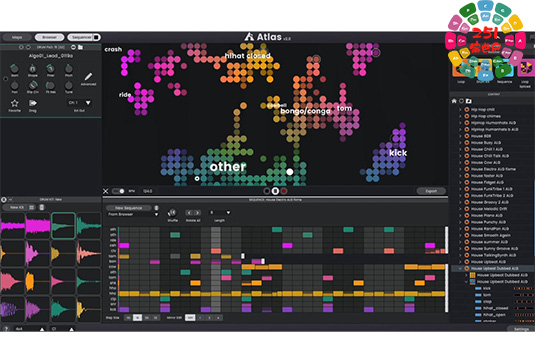
Task: Open the Ch 1 output dropdown
Action: tap(79, 103)
